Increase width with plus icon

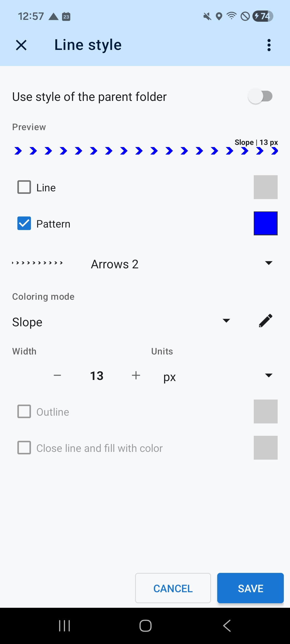click(136, 375)
